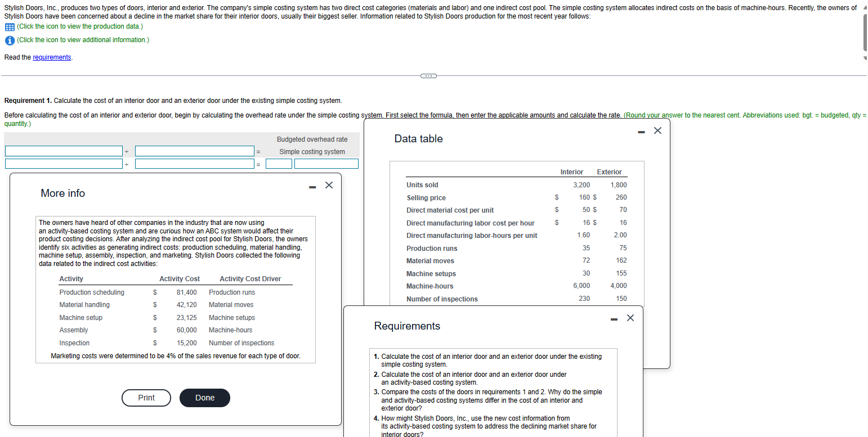The image size is (868, 437).
Task: Click 'Direct manufacturing labor cost per hour' label
Action: click(x=471, y=223)
